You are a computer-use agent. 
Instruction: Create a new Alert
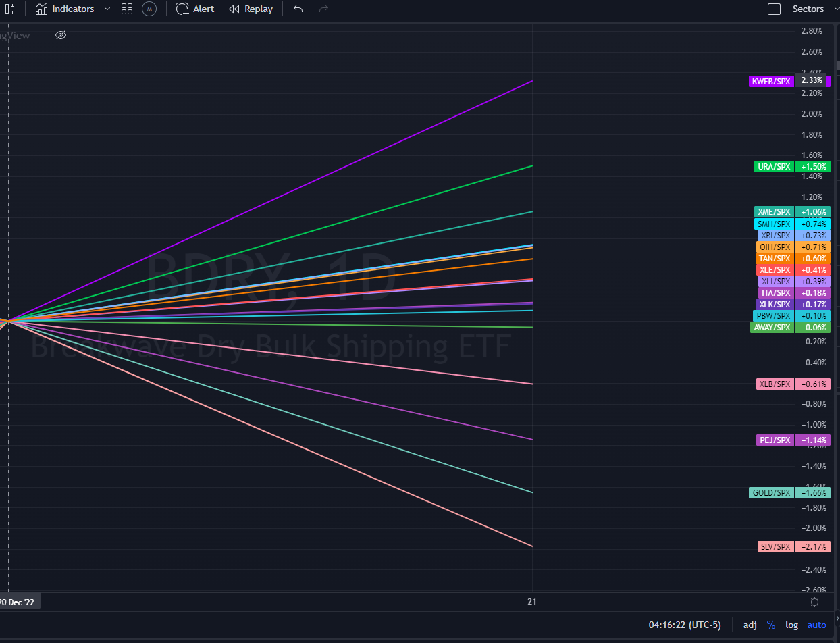tap(195, 9)
